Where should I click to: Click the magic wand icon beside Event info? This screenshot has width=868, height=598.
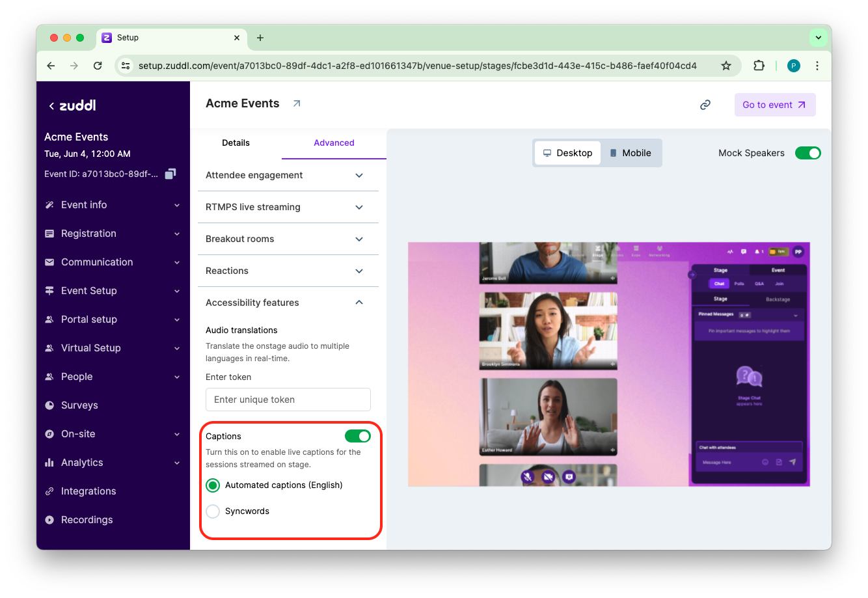49,205
